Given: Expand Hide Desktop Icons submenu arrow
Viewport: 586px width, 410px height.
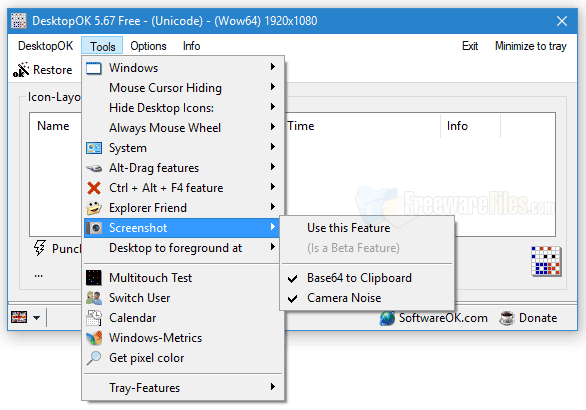Looking at the screenshot, I should click(x=273, y=107).
